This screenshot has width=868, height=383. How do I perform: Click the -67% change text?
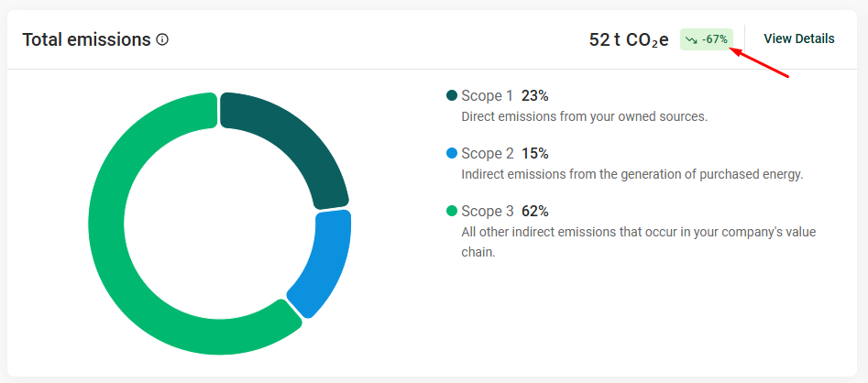(715, 39)
